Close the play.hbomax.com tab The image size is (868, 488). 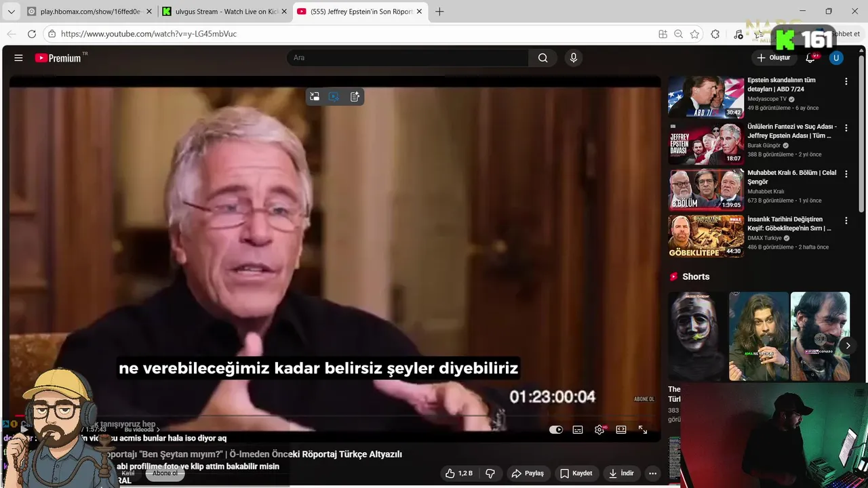coord(149,12)
